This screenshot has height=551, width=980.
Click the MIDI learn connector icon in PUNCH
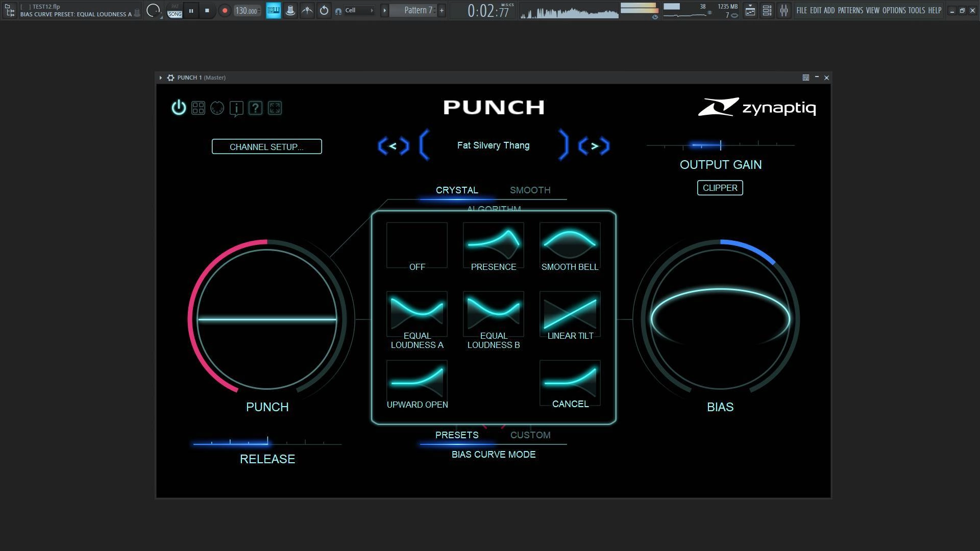click(217, 108)
